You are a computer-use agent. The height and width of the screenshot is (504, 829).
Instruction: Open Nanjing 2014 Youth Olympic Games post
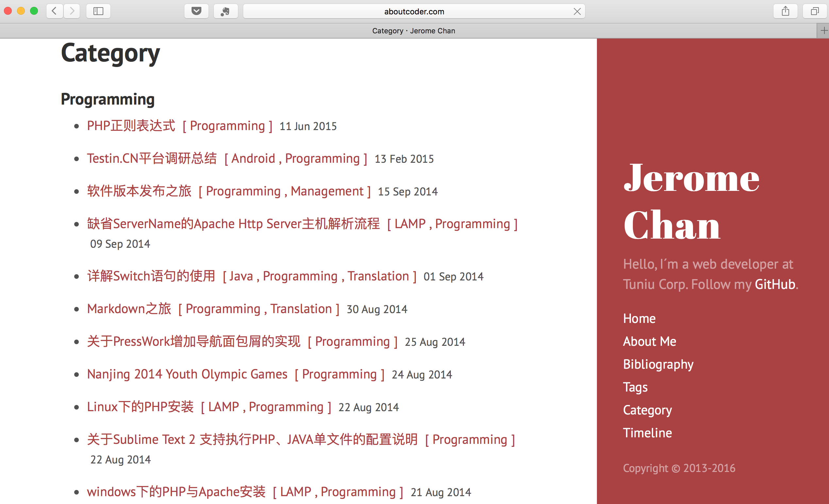tap(187, 374)
